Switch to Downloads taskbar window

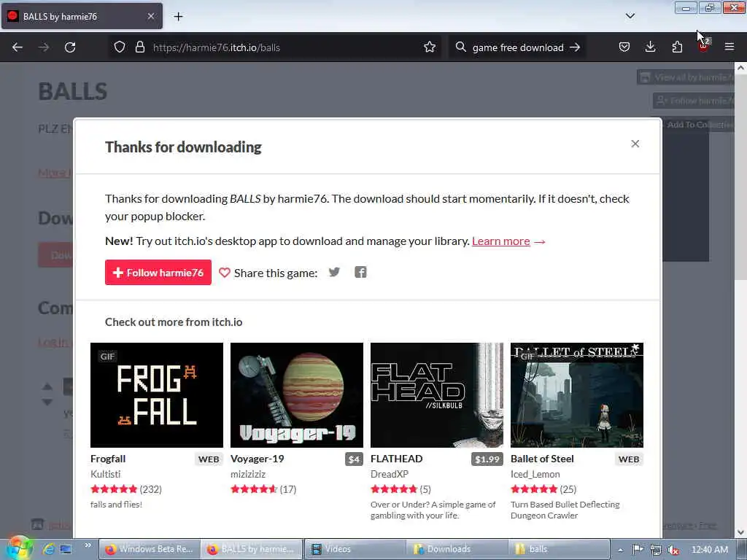457,549
